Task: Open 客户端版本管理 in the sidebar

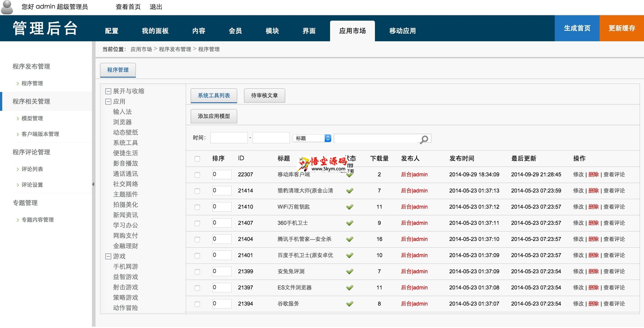Action: 40,134
